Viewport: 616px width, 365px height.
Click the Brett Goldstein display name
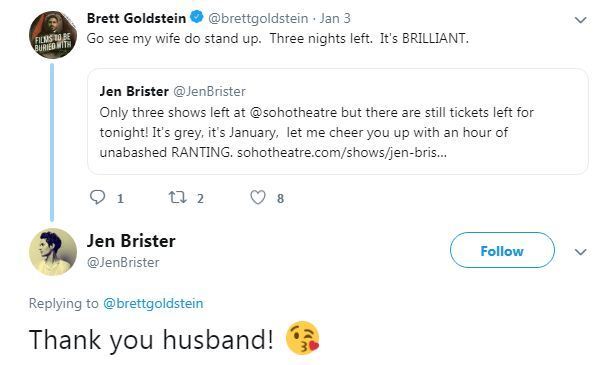coord(136,18)
